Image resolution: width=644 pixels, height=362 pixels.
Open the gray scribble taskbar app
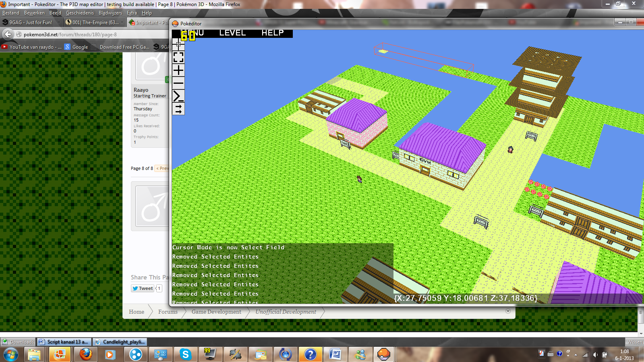[x=235, y=354]
